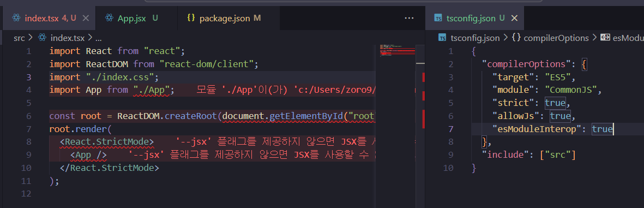Click the symbol icon before esModuleInterop breadcrumb
The width and height of the screenshot is (644, 208).
pyautogui.click(x=605, y=38)
